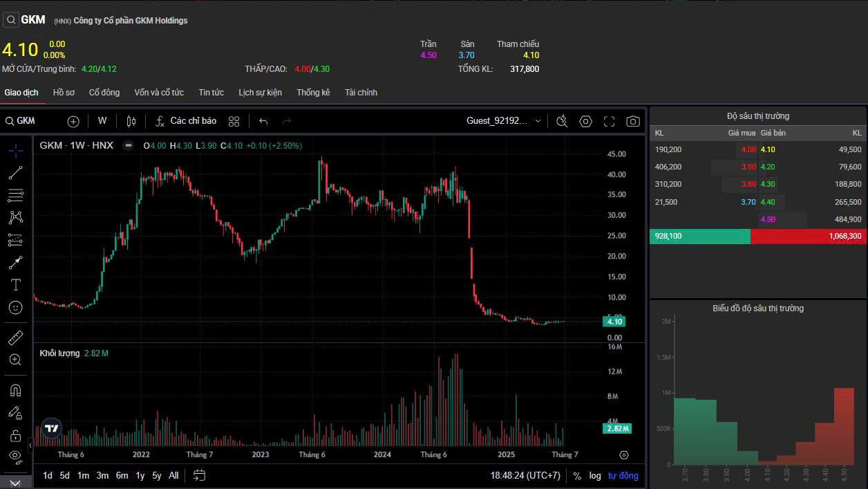Open the Giao dịch tab
The height and width of the screenshot is (489, 868).
click(21, 93)
